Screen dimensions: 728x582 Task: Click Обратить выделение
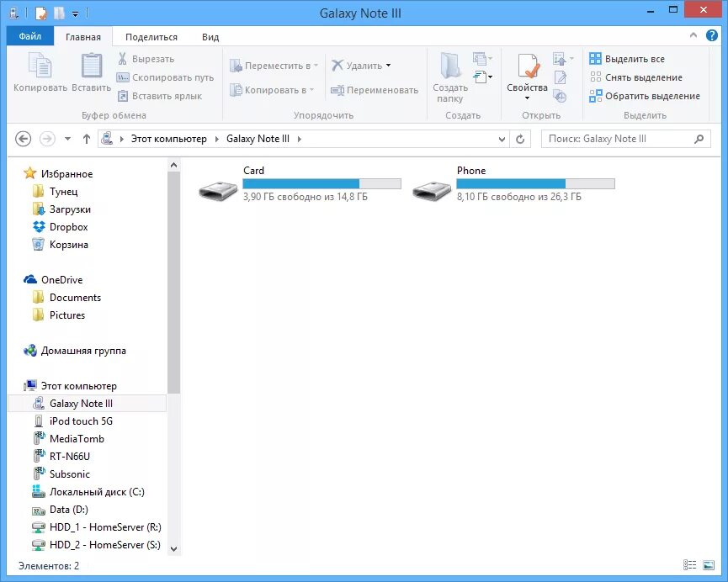click(645, 96)
